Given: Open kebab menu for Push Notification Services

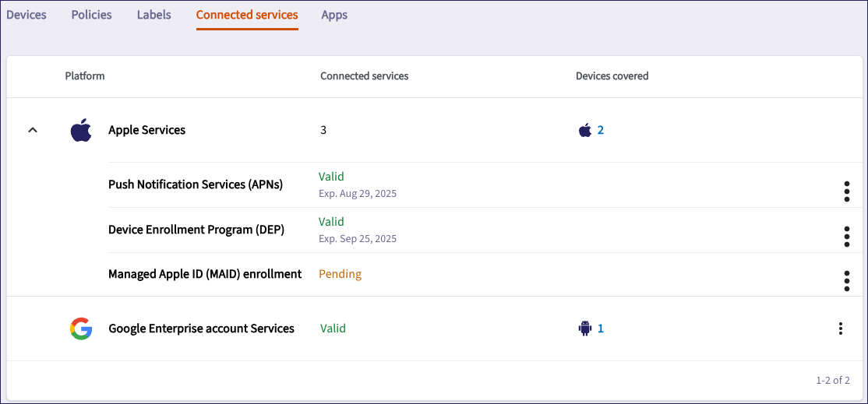Looking at the screenshot, I should pyautogui.click(x=846, y=191).
